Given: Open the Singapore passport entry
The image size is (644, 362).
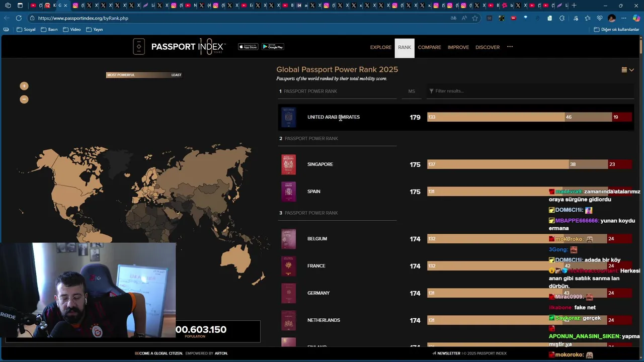Looking at the screenshot, I should 320,164.
